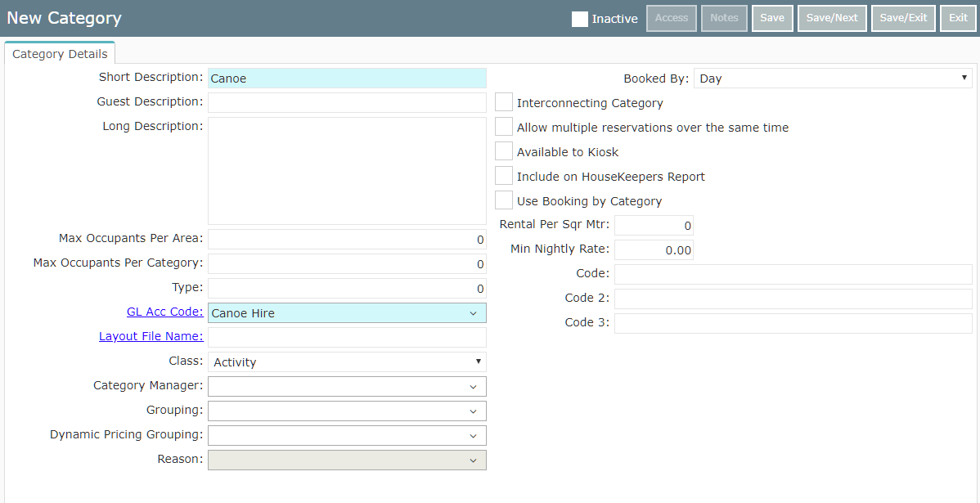Open the Notes button
Image resolution: width=980 pixels, height=503 pixels.
[x=725, y=18]
